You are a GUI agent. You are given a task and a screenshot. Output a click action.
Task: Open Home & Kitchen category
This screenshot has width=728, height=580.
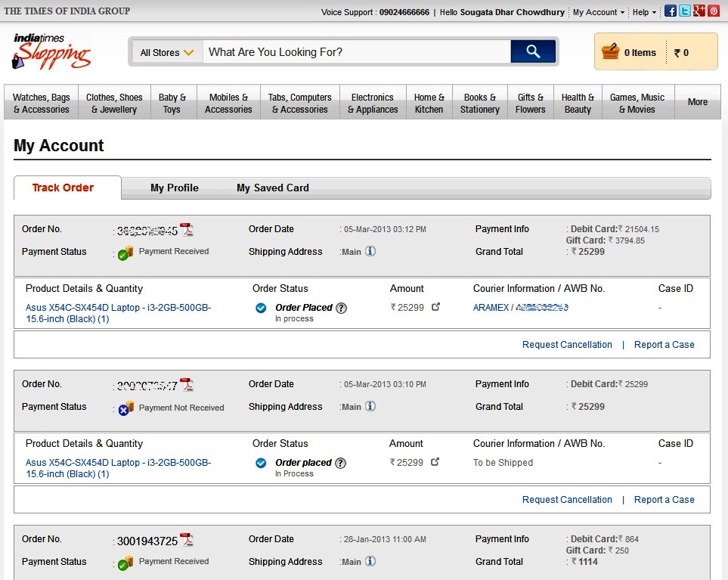429,103
